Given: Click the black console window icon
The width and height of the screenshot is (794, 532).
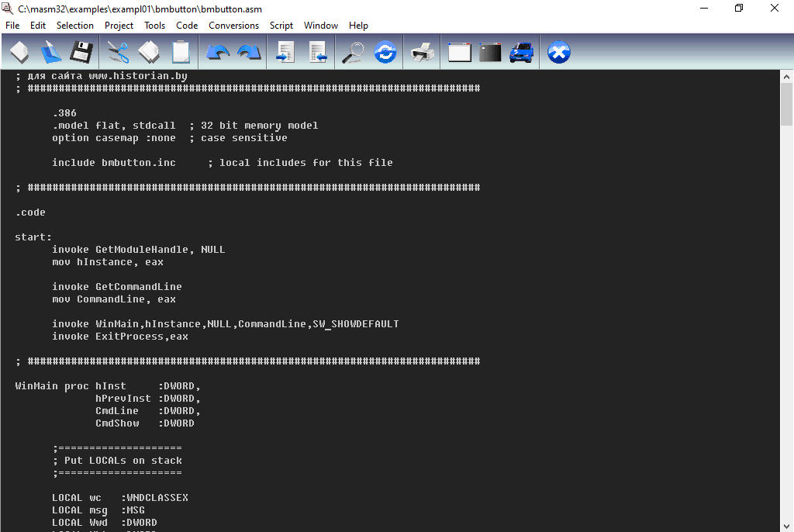Looking at the screenshot, I should 490,53.
